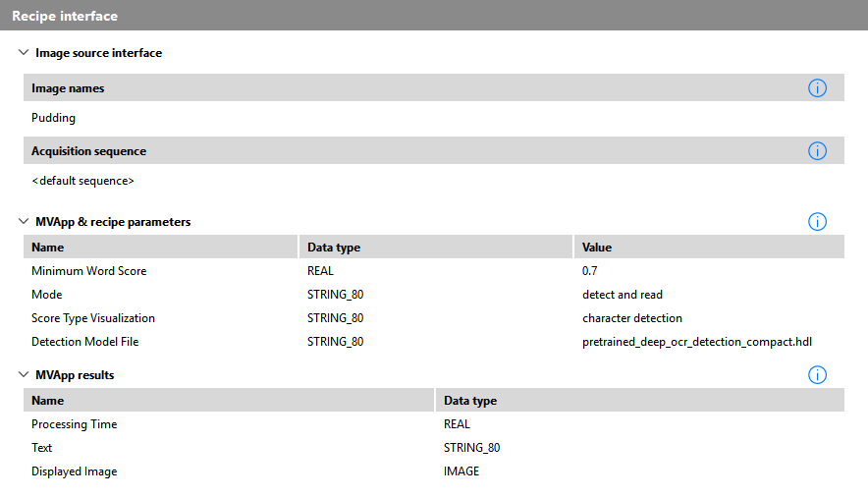Screen dimensions: 868x498
Task: Click Name column header in parameters table
Action: 48,248
